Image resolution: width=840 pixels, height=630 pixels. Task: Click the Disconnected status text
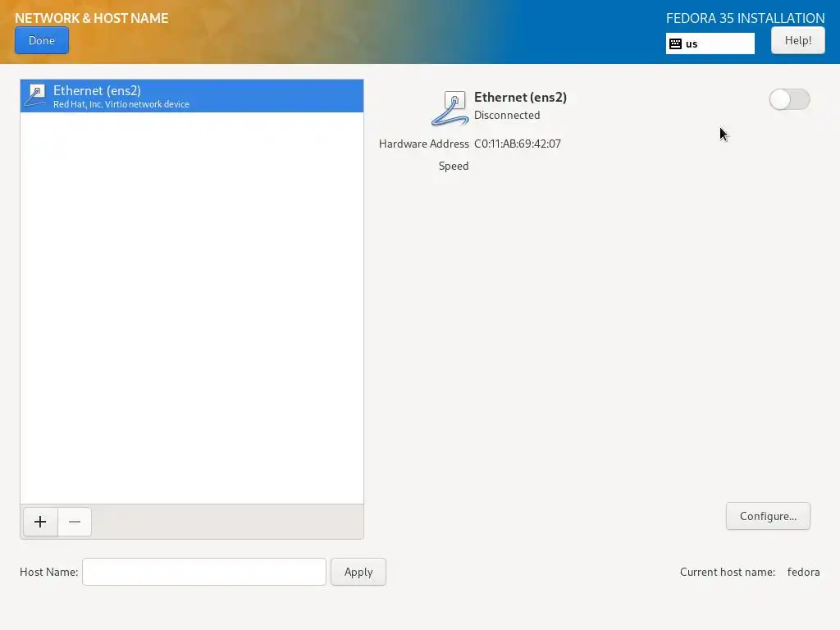pos(507,115)
